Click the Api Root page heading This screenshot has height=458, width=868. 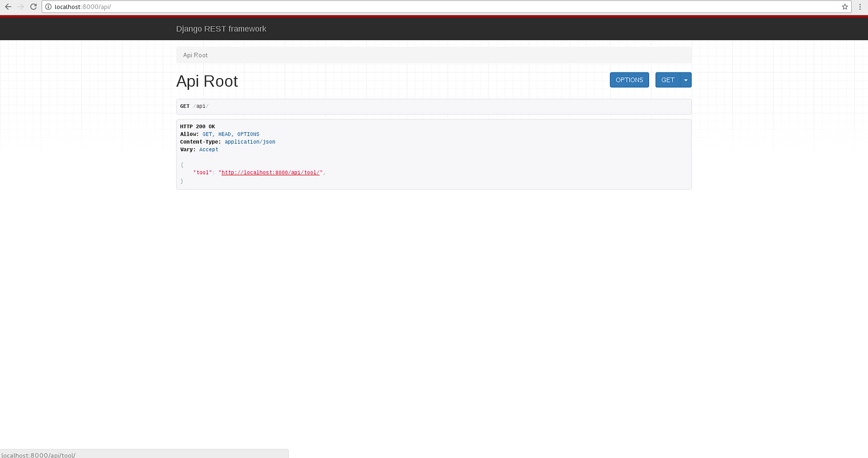click(207, 81)
